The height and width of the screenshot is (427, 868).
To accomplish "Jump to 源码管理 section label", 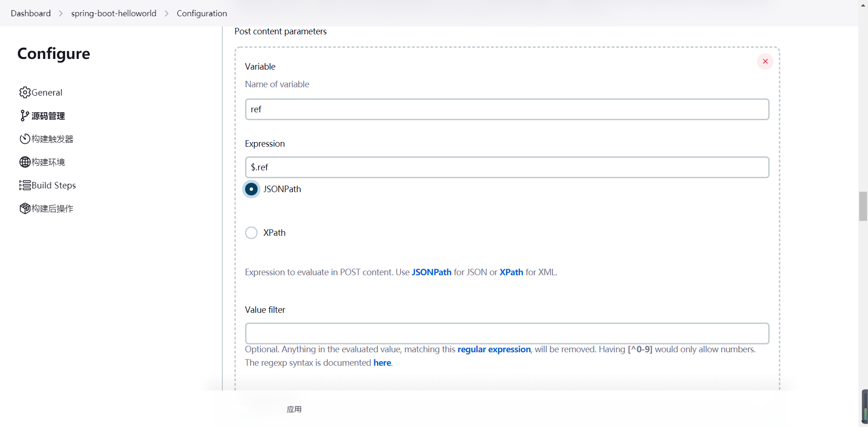I will pos(48,116).
